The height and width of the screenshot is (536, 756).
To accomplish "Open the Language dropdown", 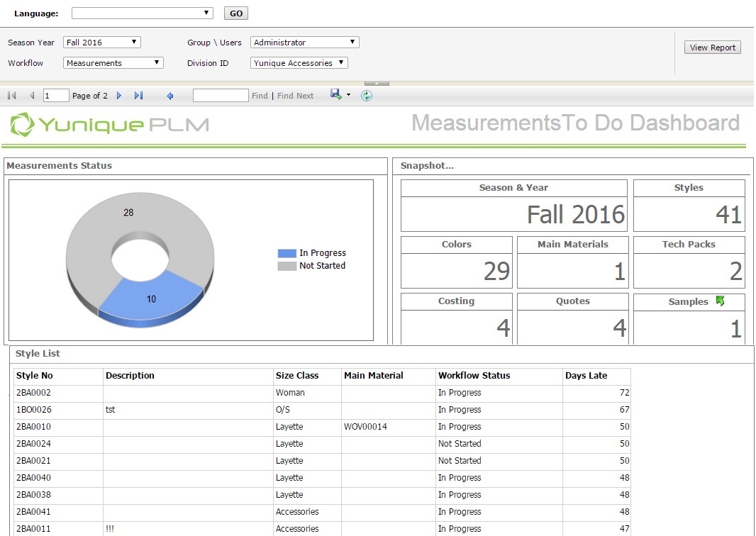I will [x=143, y=13].
